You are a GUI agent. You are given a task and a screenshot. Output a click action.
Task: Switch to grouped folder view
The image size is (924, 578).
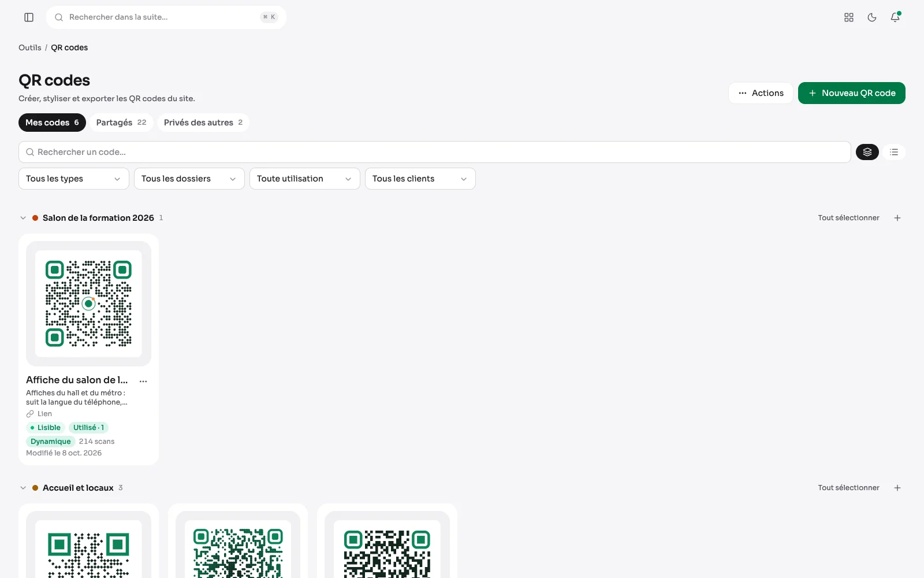point(867,152)
